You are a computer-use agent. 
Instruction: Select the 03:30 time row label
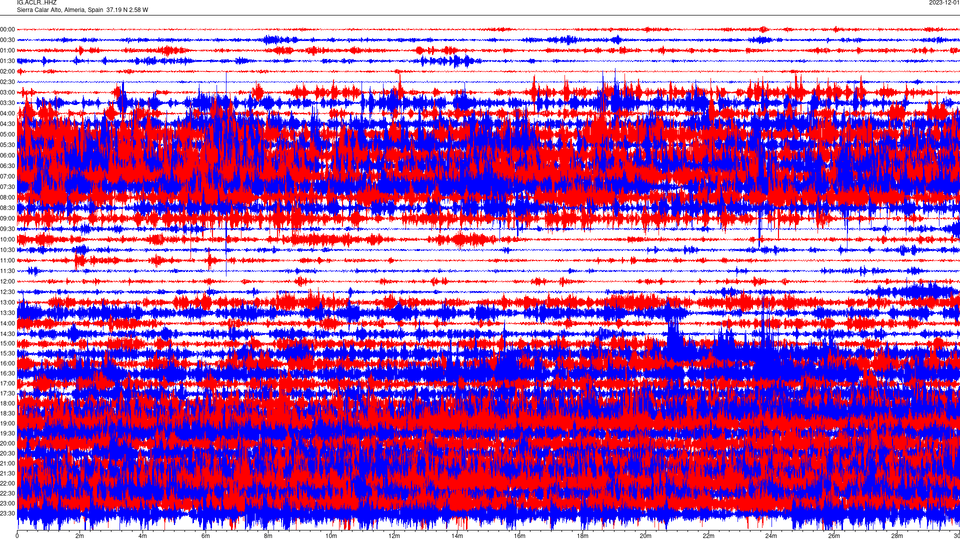7,103
